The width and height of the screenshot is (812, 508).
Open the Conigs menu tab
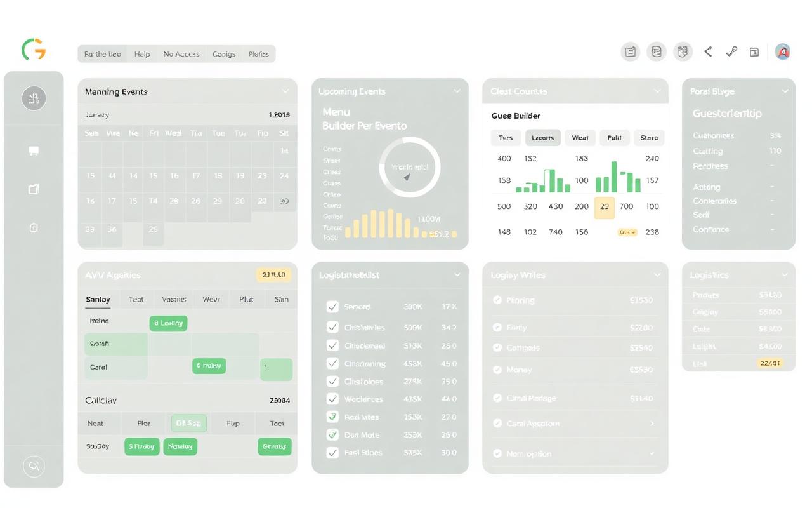[x=224, y=54]
